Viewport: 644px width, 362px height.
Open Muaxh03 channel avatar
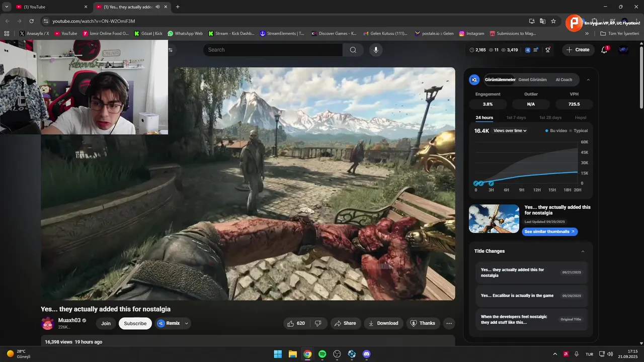pyautogui.click(x=48, y=323)
